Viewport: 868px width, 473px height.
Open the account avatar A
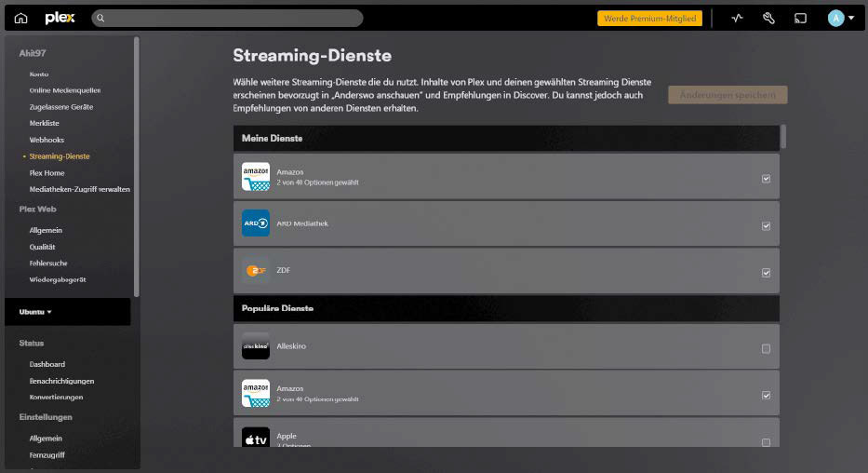click(x=835, y=19)
